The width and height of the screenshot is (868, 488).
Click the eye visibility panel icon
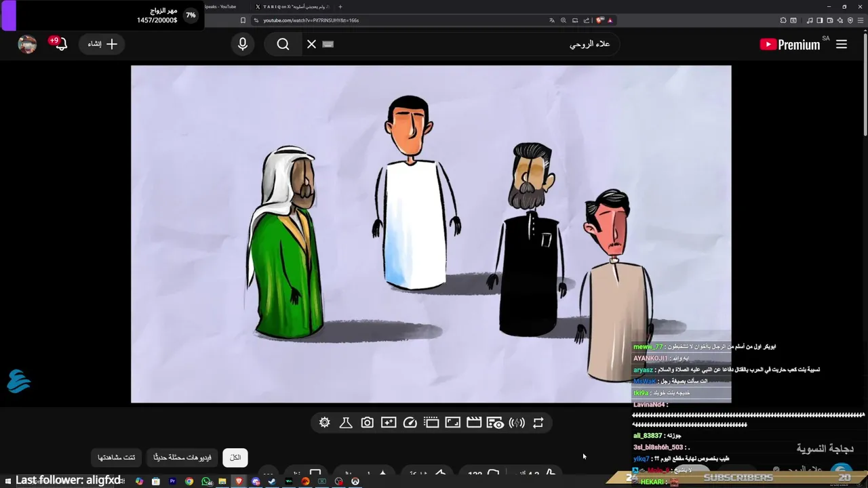(496, 423)
